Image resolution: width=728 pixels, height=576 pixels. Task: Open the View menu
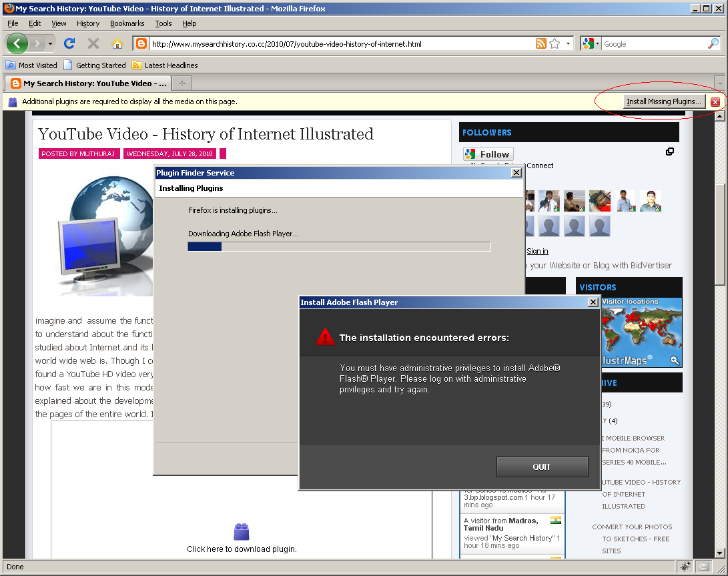pyautogui.click(x=59, y=23)
